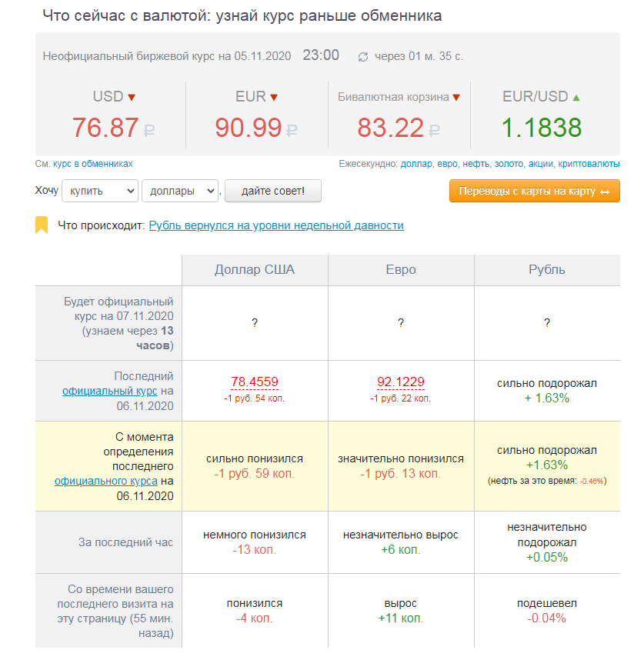
Task: Click the red down arrow beside EUR
Action: [x=274, y=98]
